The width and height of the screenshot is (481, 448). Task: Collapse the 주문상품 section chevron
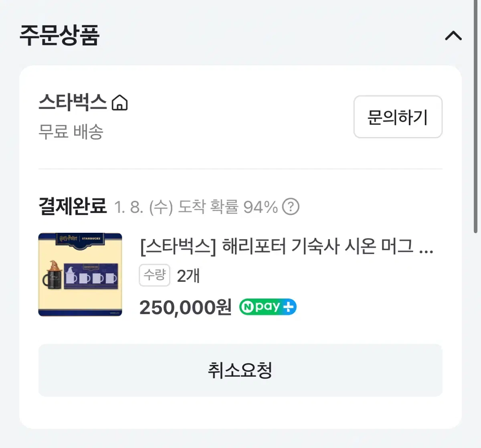453,36
